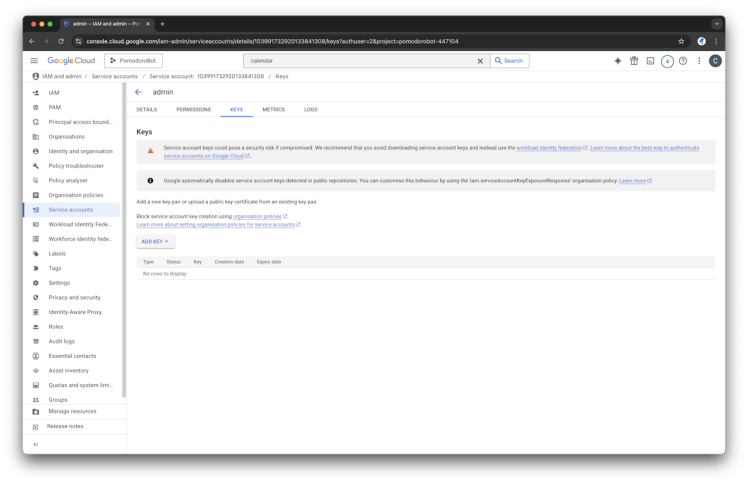Open best way to authenticate link
The width and height of the screenshot is (748, 484).
coord(644,148)
